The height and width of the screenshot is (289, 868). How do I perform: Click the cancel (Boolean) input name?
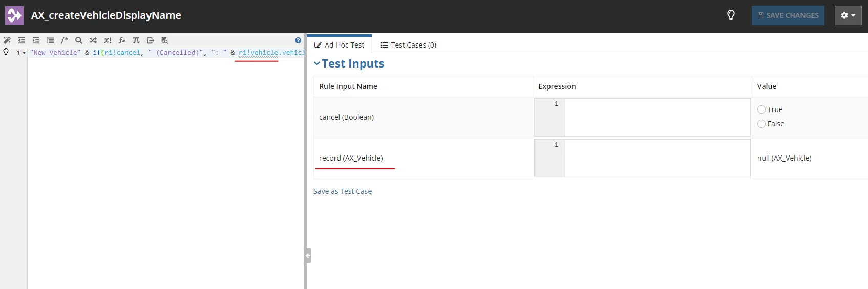point(346,117)
